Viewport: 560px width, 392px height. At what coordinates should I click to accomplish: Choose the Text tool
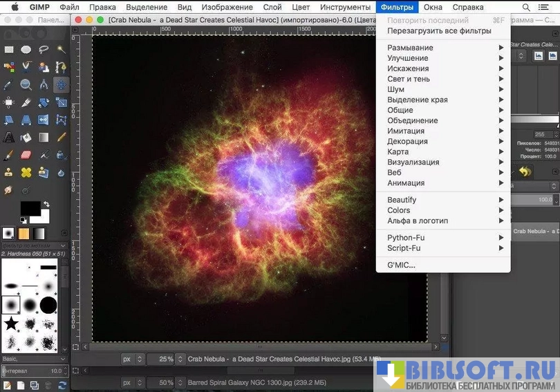click(x=9, y=138)
